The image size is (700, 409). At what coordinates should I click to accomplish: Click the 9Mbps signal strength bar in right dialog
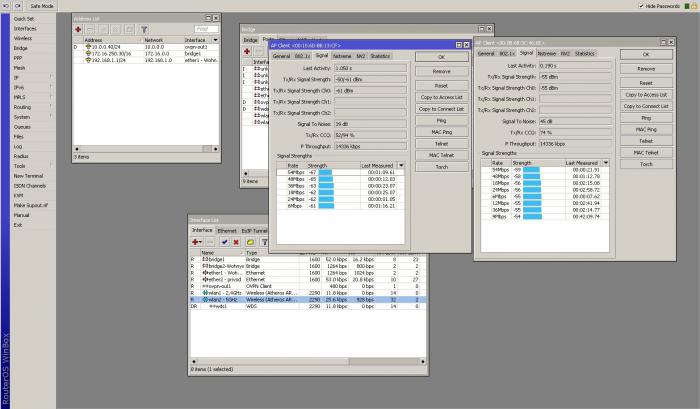pos(532,217)
